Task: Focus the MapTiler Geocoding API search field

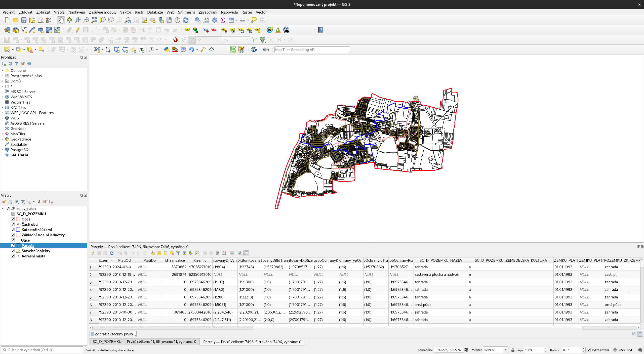Action: pos(312,50)
